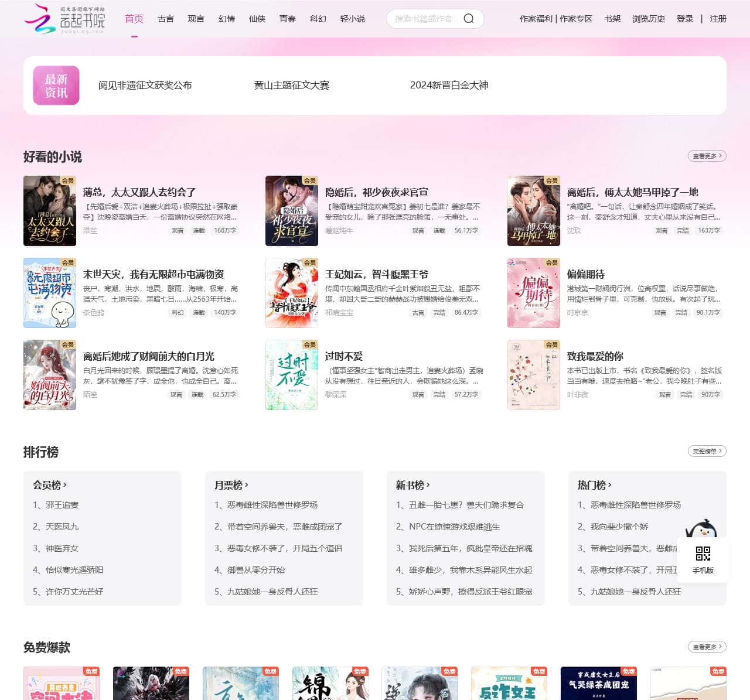Click the 云起书院 site logo
The height and width of the screenshot is (700, 750).
point(64,19)
